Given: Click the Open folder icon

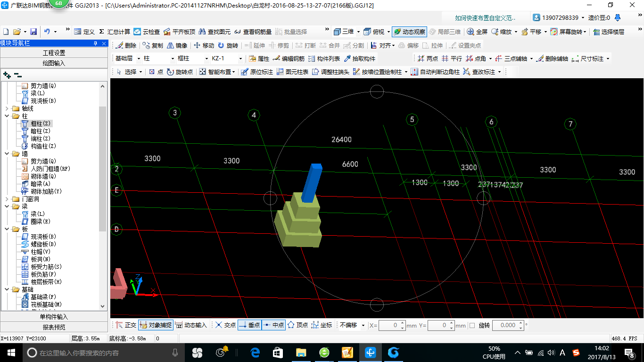Looking at the screenshot, I should coord(17,32).
